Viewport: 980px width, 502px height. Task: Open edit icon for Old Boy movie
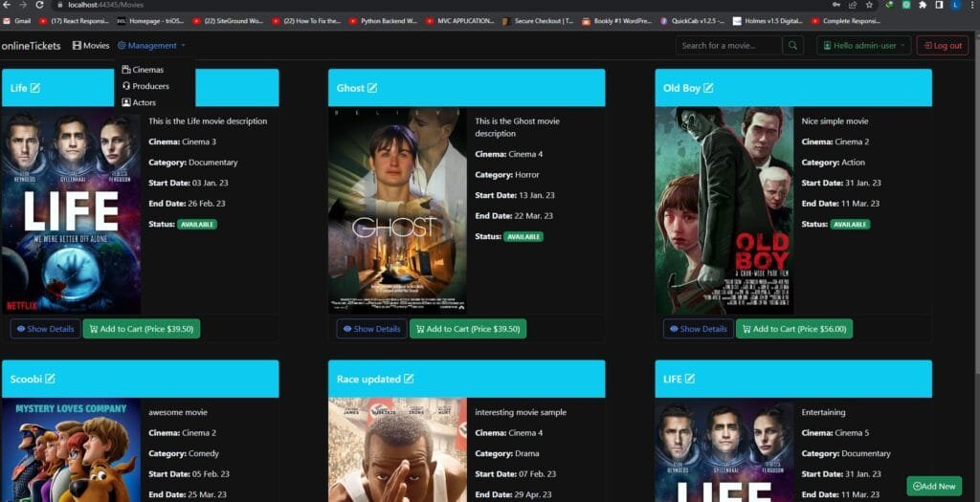tap(708, 88)
